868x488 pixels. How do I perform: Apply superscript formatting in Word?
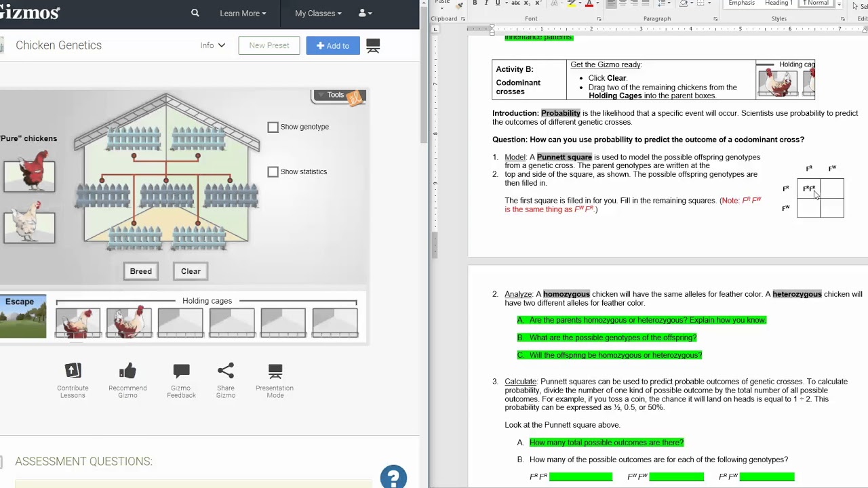pyautogui.click(x=538, y=3)
